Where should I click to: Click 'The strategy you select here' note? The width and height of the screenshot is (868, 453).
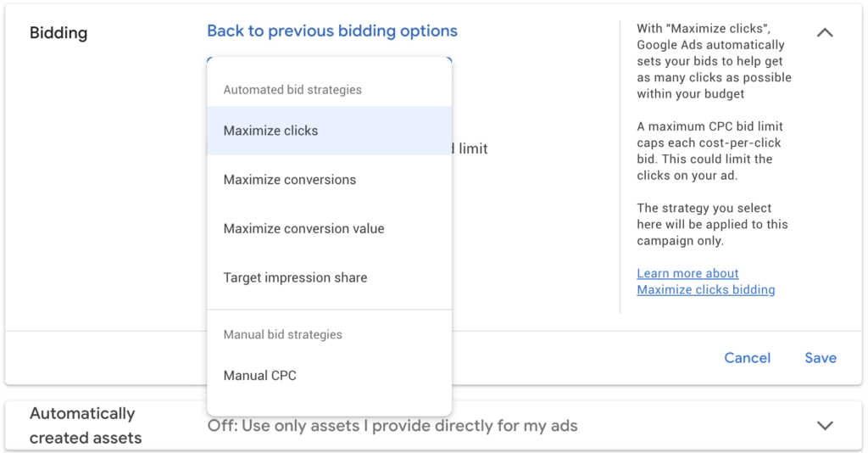pyautogui.click(x=712, y=225)
